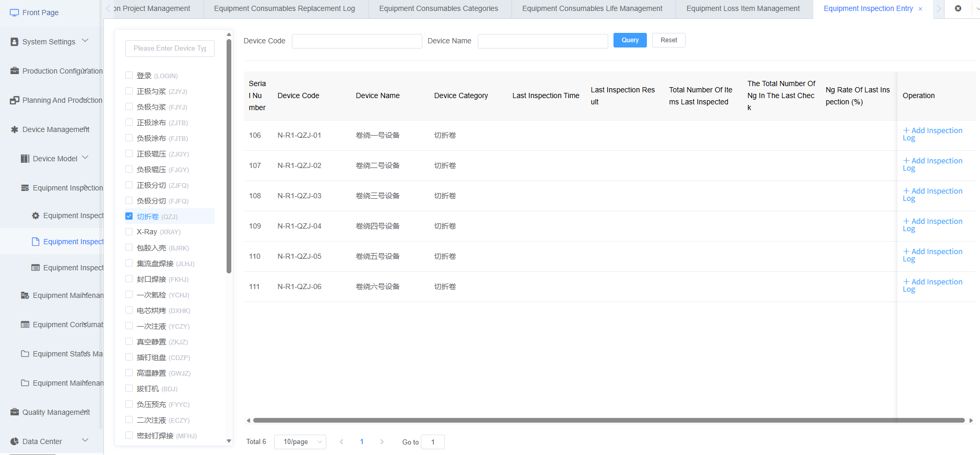Check the 拔钉机 (BDJ) checkbox
980x455 pixels.
pyautogui.click(x=129, y=388)
